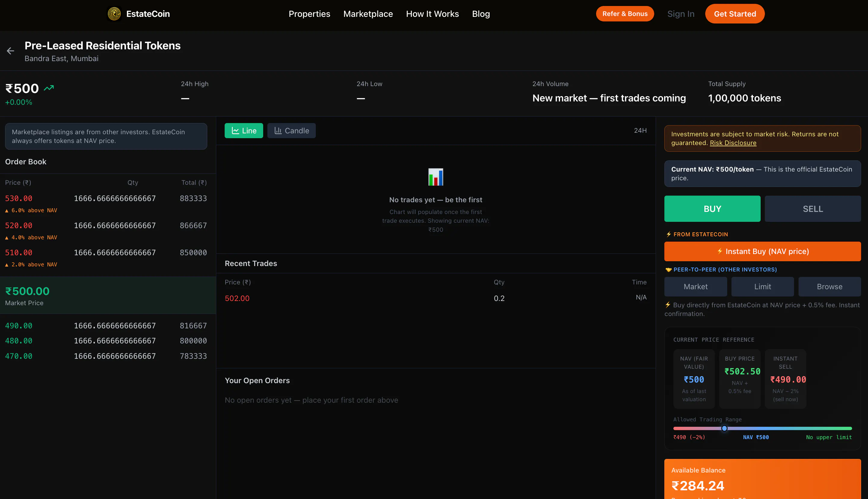Click the bar chart icon above No trades yet
Image resolution: width=868 pixels, height=499 pixels.
(x=436, y=177)
